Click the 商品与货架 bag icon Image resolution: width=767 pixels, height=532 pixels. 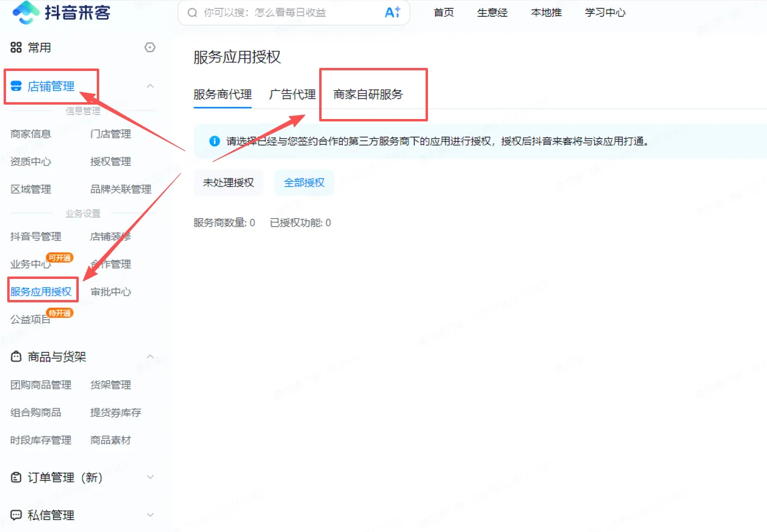coord(16,357)
